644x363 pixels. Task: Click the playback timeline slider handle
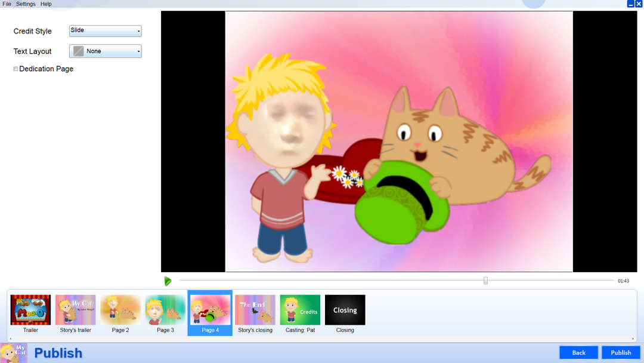click(x=485, y=281)
